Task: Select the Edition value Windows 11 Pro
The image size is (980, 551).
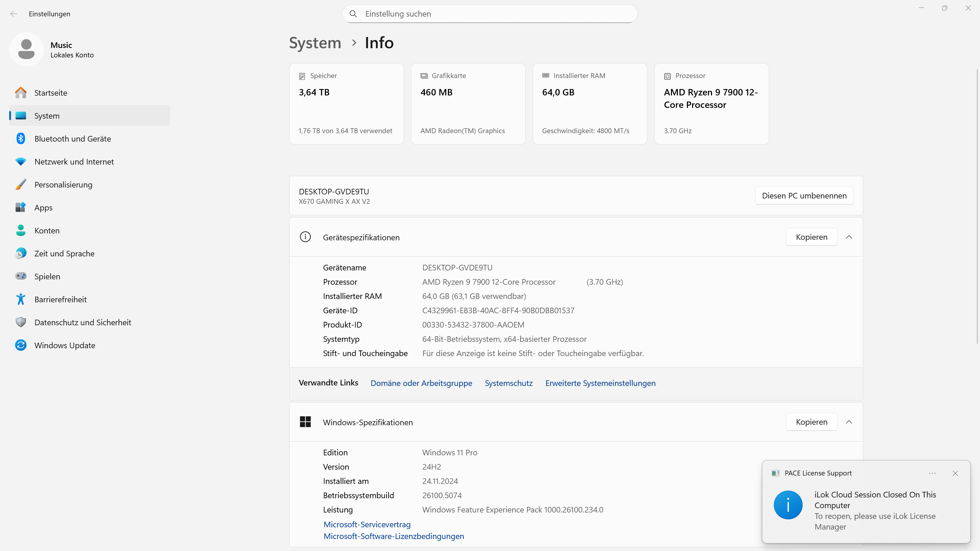Action: pyautogui.click(x=450, y=453)
